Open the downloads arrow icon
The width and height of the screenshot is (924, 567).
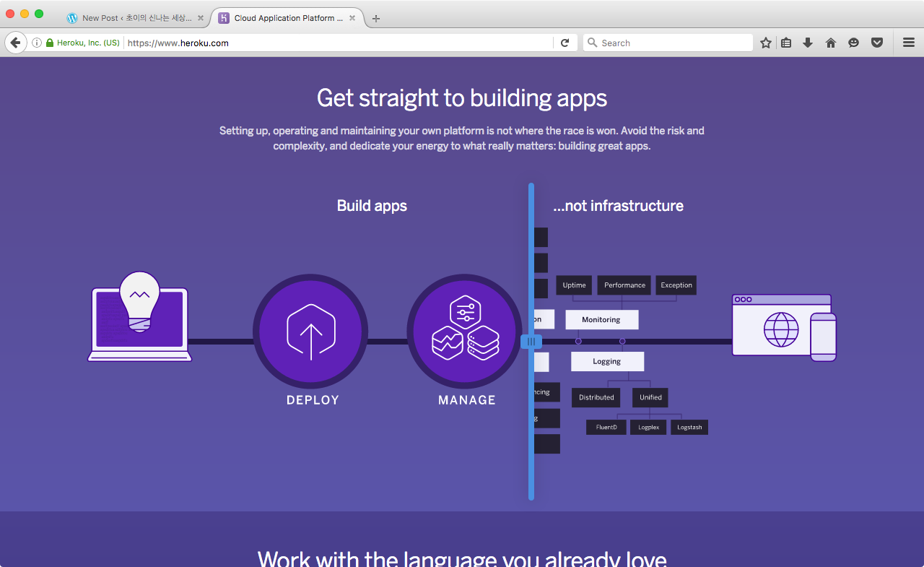[808, 43]
